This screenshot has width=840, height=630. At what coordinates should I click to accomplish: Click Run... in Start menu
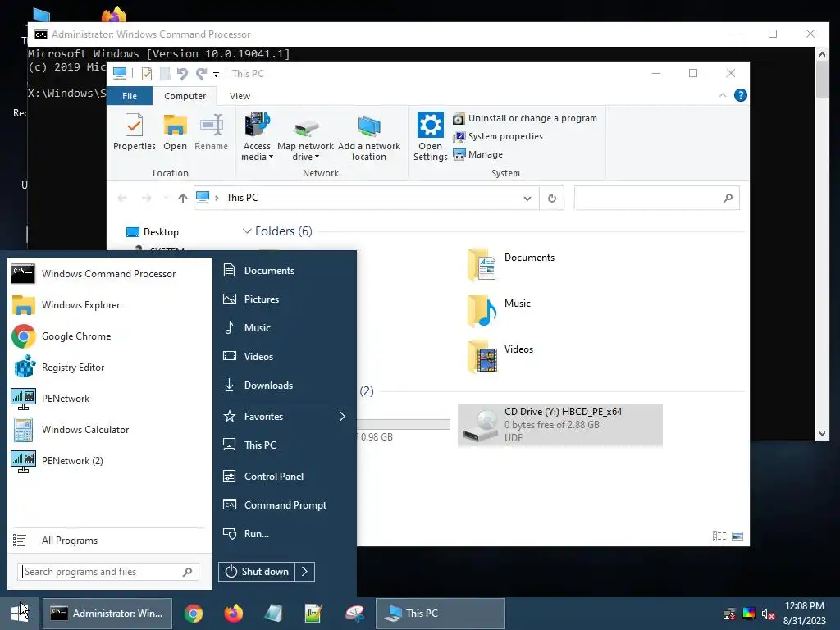[285, 533]
